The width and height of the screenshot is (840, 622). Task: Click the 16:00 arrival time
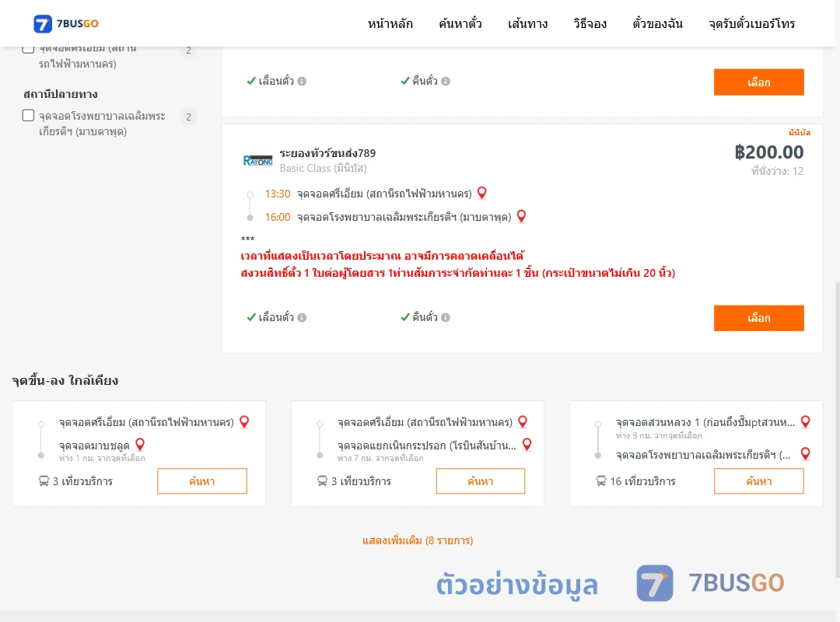pyautogui.click(x=278, y=217)
